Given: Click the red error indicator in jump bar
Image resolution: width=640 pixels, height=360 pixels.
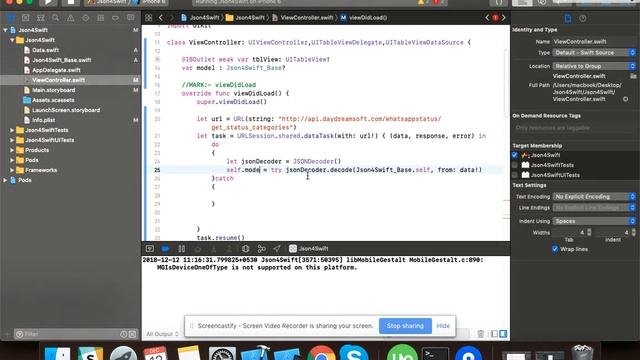Looking at the screenshot, I should pos(495,18).
